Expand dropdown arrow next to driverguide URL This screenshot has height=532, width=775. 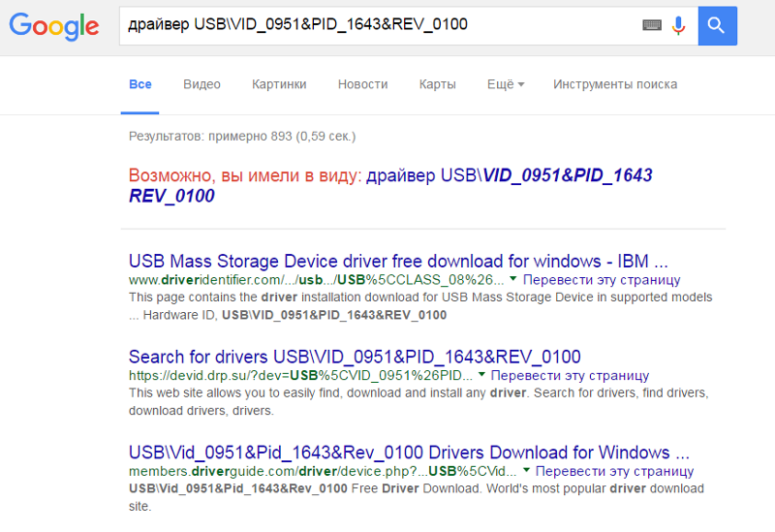pyautogui.click(x=526, y=470)
